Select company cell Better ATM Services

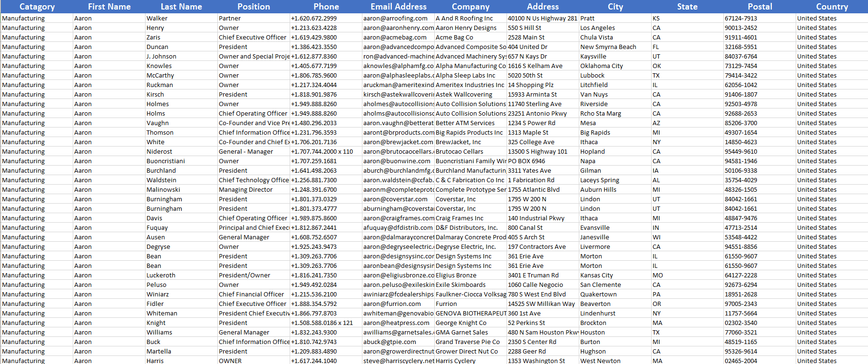[x=470, y=123]
